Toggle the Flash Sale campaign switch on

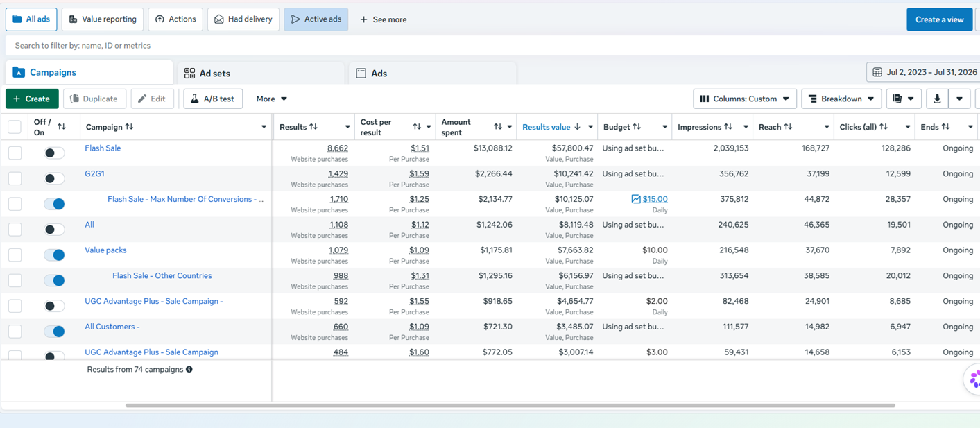(54, 153)
